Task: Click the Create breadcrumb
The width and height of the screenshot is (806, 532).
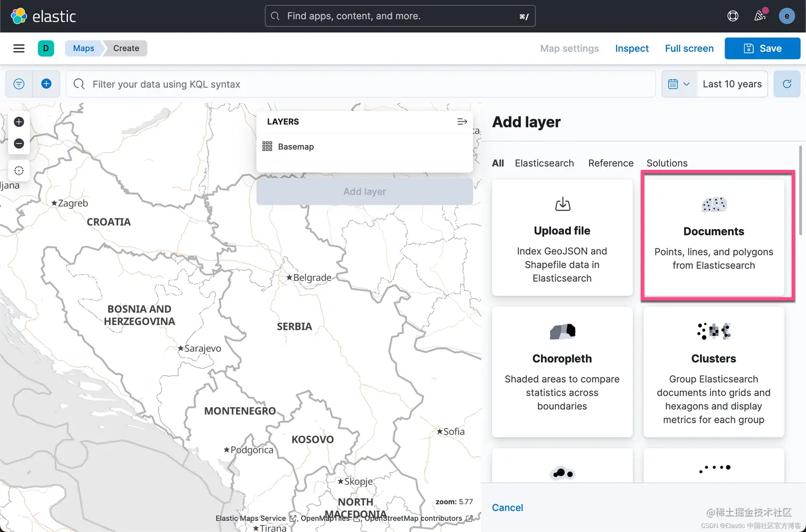Action: 126,49
